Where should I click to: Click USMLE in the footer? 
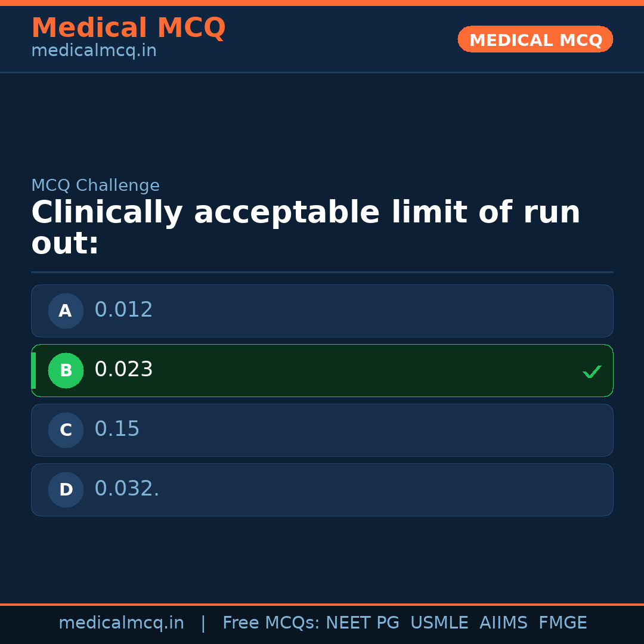(x=439, y=623)
